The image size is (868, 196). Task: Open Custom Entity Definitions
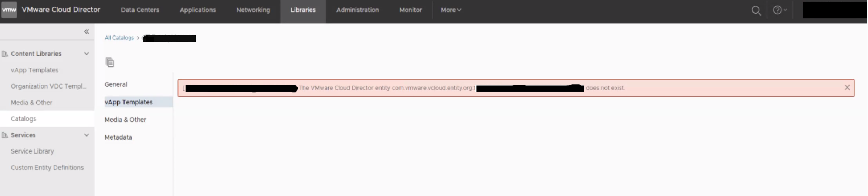47,168
